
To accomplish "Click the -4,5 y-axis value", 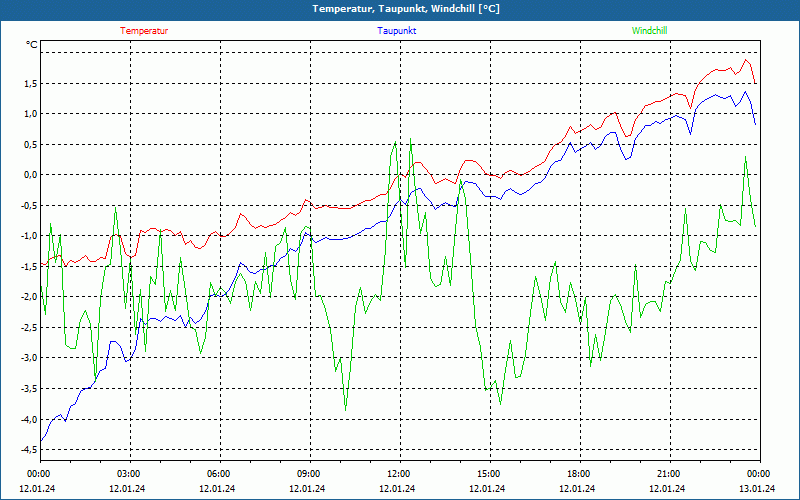I will [30, 449].
